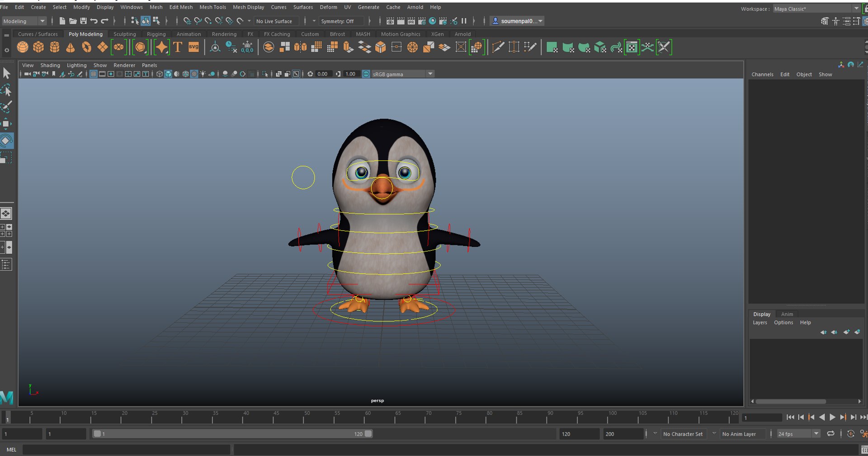
Task: Select the Move tool in toolbox
Action: (6, 123)
